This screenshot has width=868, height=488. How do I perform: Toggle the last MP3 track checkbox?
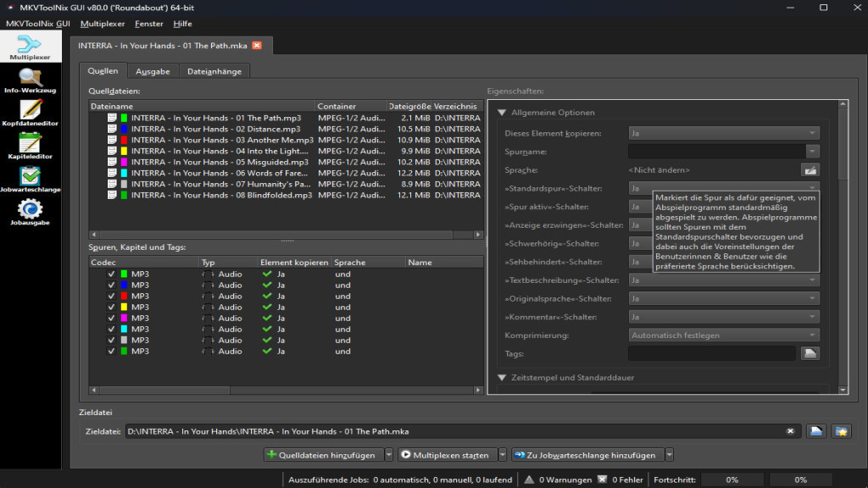click(x=111, y=352)
